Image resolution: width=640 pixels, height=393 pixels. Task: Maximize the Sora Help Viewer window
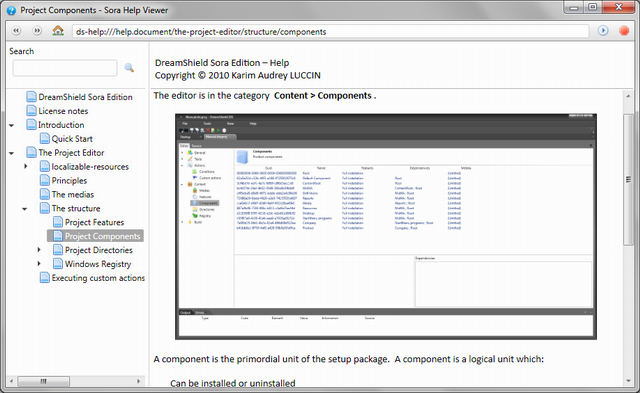coord(593,8)
